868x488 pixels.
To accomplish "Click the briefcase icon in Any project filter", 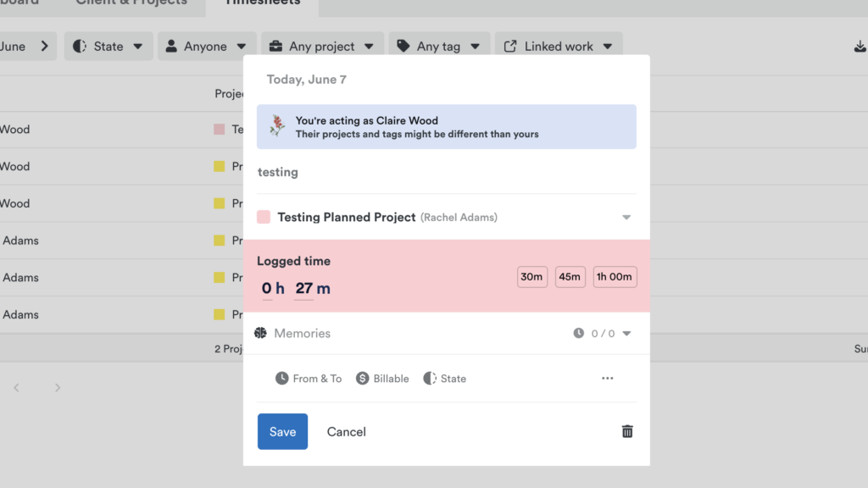I will point(275,47).
